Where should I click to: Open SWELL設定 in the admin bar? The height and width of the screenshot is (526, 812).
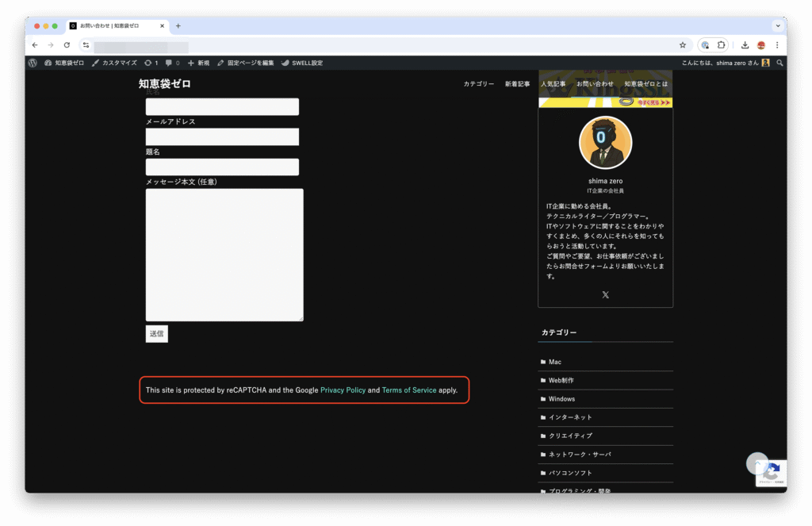point(302,63)
